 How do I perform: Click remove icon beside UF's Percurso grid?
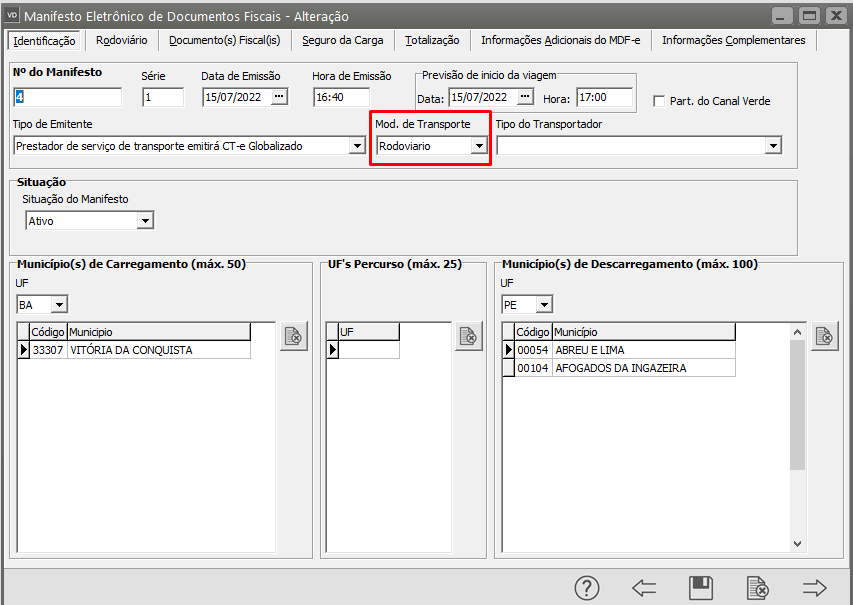[x=469, y=337]
